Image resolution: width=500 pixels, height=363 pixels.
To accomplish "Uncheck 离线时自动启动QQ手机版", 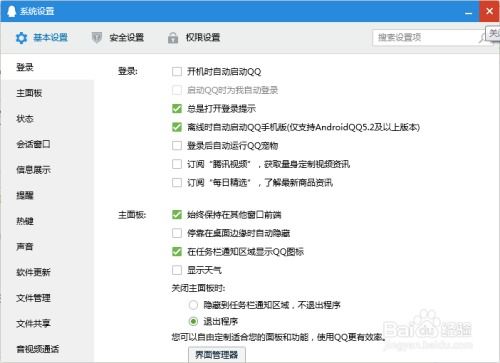I will point(177,127).
